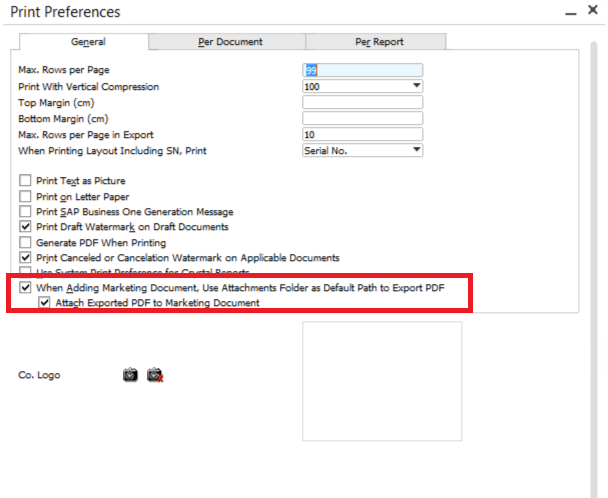Open the Serial No. print dropdown
The image size is (608, 498).
pos(416,150)
